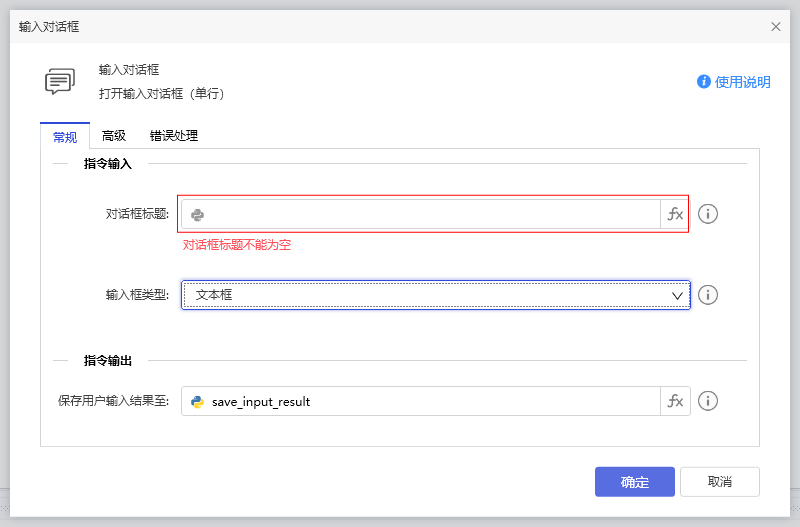Show info for the 保存用户输入结果至 field
The height and width of the screenshot is (527, 800).
708,401
